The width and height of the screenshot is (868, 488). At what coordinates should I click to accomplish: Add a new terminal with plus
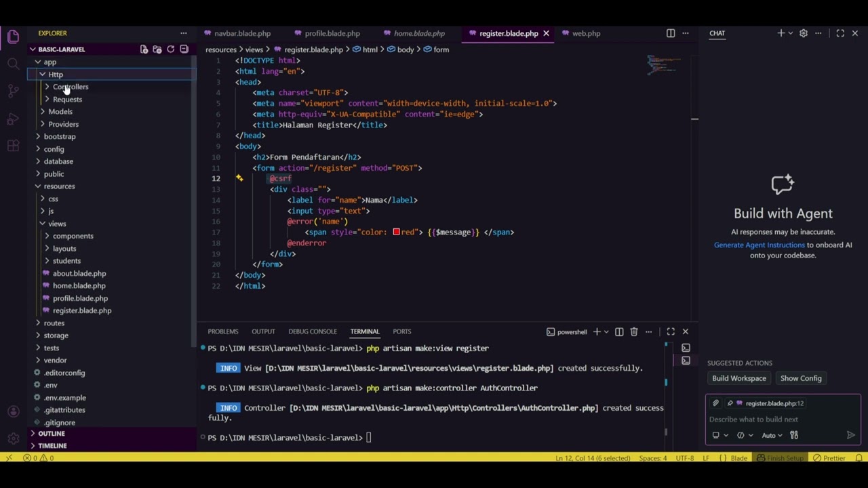[x=597, y=332]
